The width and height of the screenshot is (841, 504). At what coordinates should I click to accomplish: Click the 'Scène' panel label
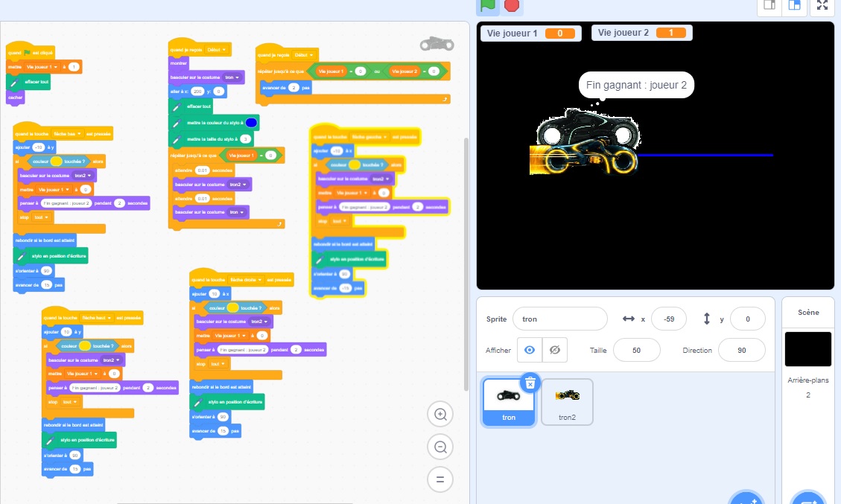click(x=808, y=312)
